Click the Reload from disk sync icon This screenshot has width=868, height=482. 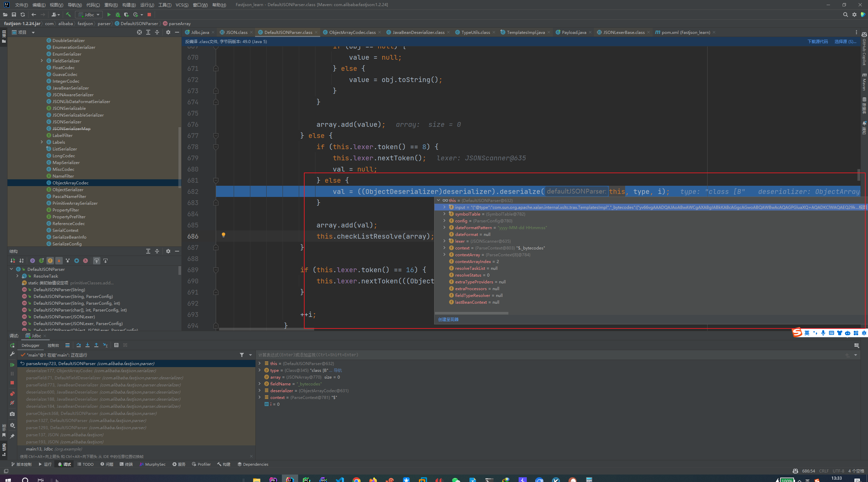(x=23, y=15)
